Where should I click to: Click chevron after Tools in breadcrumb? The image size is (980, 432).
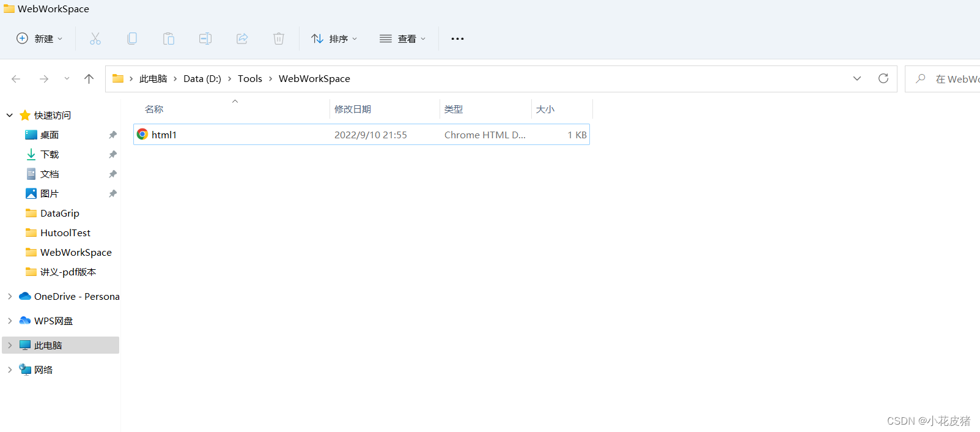click(270, 79)
